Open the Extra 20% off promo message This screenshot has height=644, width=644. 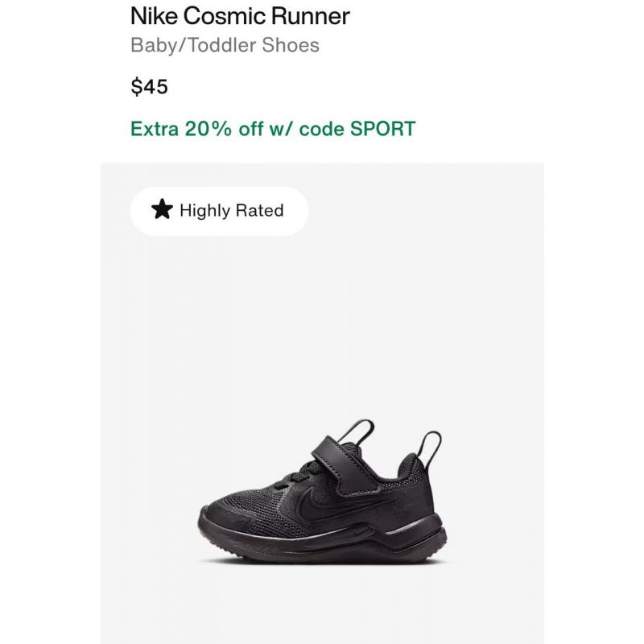click(x=273, y=129)
